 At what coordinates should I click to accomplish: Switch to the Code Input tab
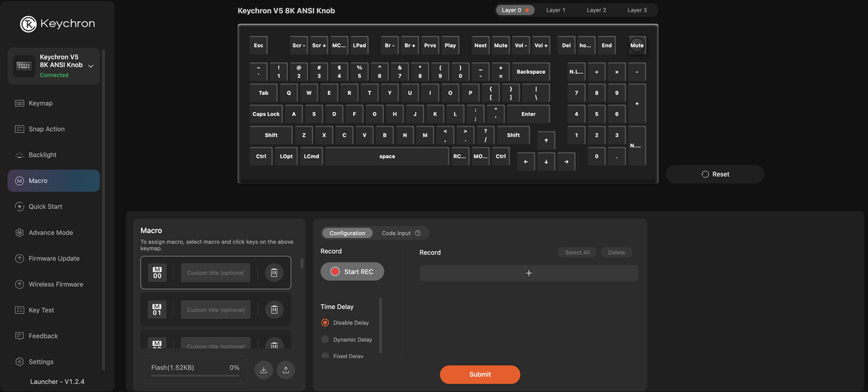[396, 233]
